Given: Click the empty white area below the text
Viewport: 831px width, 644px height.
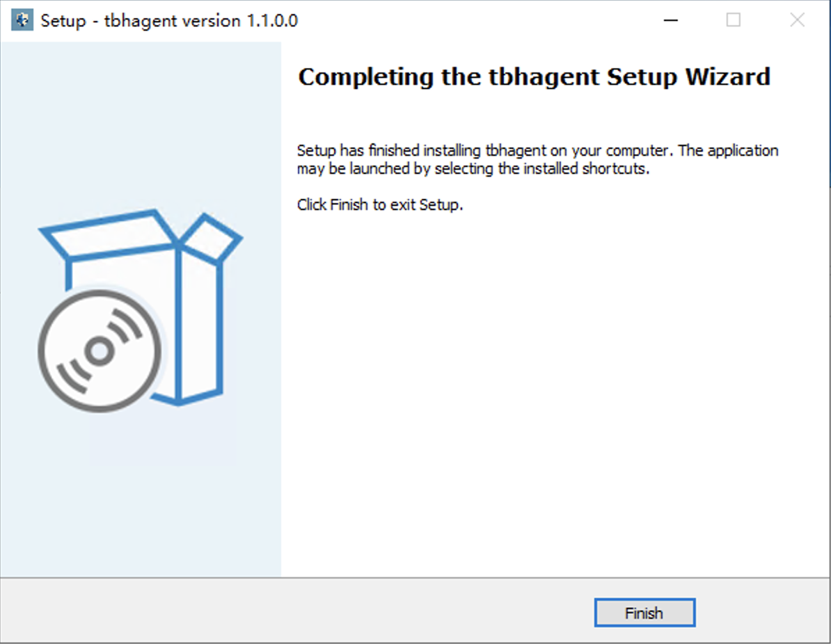Looking at the screenshot, I should coord(550,389).
